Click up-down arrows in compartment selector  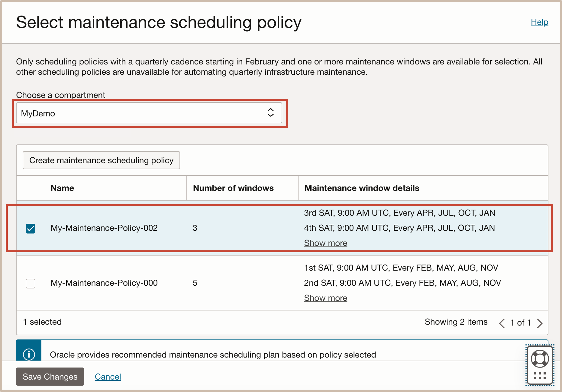click(270, 112)
